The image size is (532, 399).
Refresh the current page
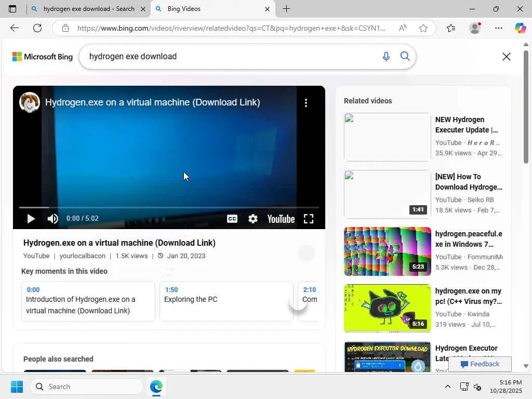(37, 28)
